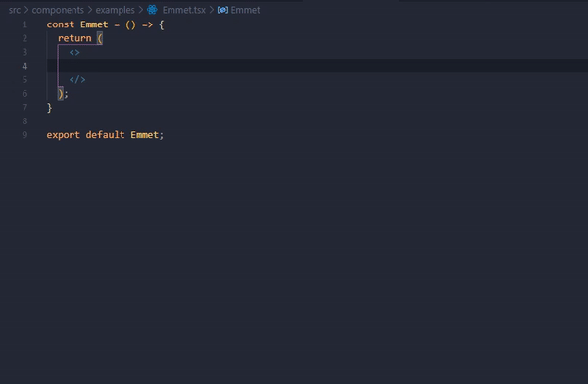The image size is (588, 384).
Task: Select the 'examples' breadcrumb folder
Action: [115, 10]
